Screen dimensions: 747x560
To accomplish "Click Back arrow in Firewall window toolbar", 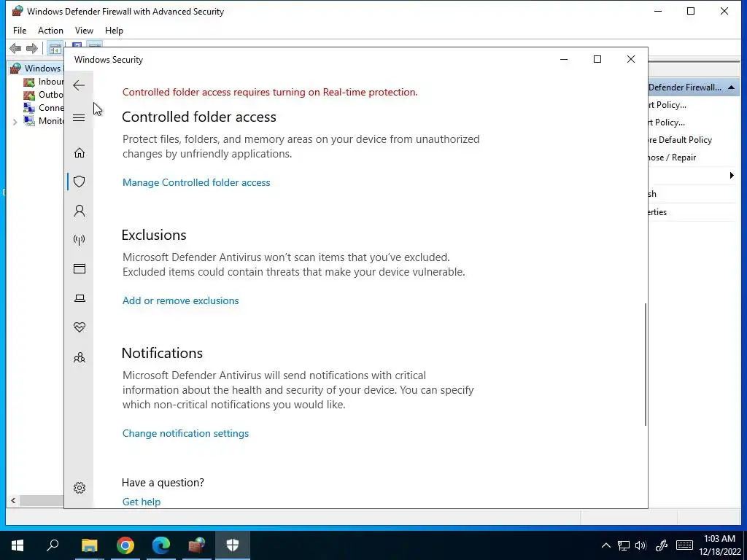I will [15, 48].
